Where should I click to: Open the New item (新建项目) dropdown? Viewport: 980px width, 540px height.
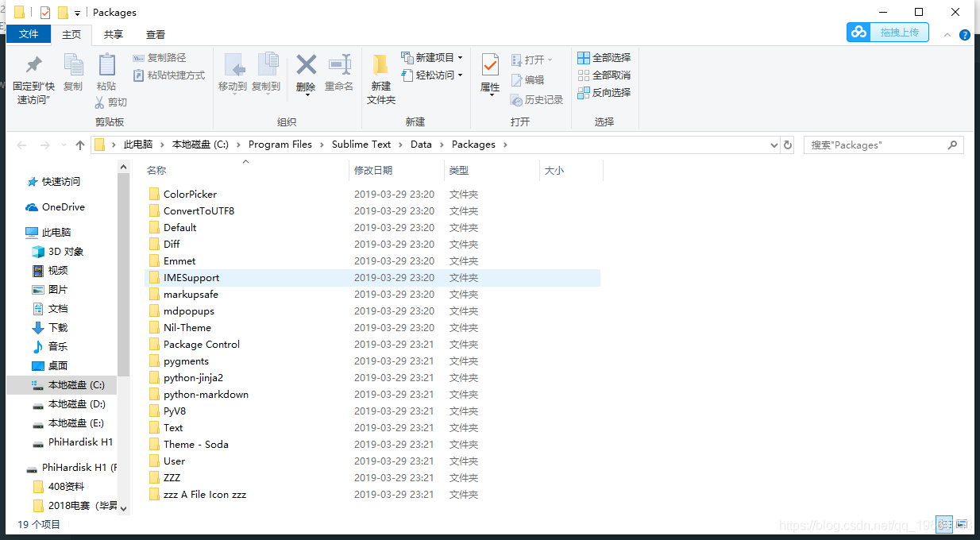(432, 58)
